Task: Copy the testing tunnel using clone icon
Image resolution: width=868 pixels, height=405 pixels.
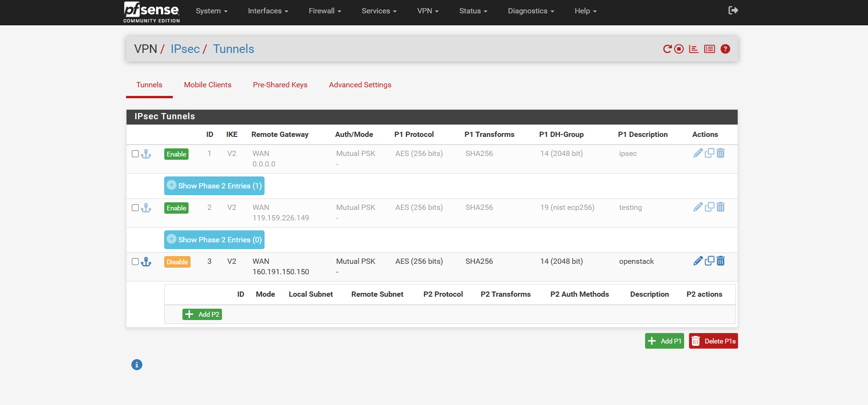Action: coord(709,207)
